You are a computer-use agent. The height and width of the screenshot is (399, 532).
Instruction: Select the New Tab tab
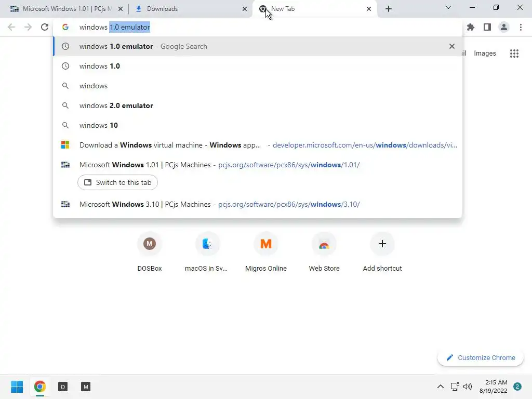click(314, 9)
